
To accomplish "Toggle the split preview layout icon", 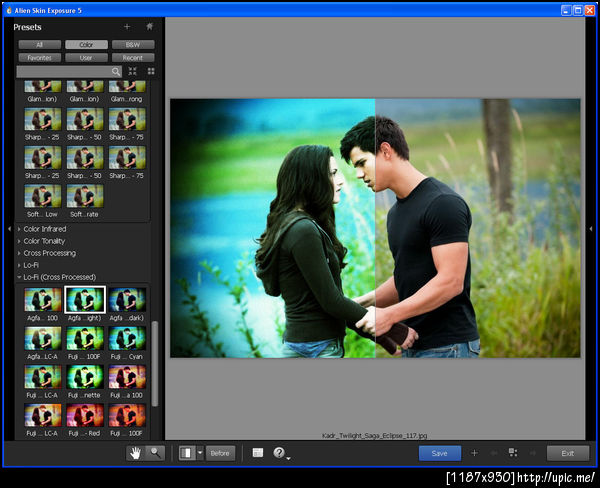I will [187, 453].
